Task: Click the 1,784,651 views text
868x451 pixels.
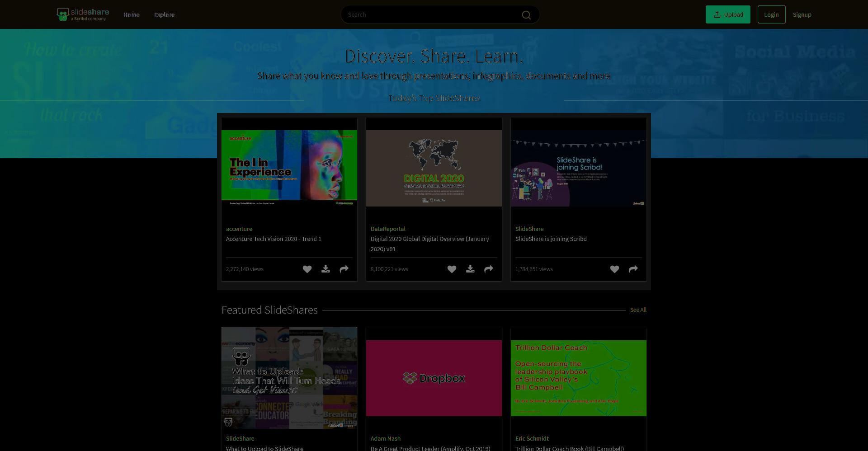Action: [x=534, y=269]
